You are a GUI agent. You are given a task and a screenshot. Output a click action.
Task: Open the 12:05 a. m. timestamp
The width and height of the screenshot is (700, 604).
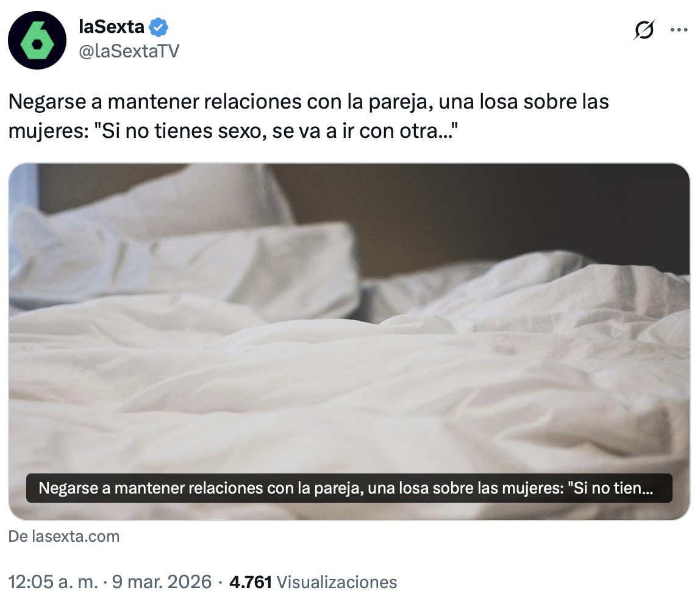(53, 582)
